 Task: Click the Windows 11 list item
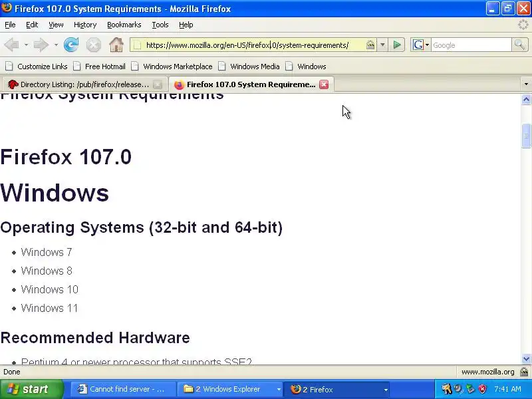pyautogui.click(x=49, y=308)
